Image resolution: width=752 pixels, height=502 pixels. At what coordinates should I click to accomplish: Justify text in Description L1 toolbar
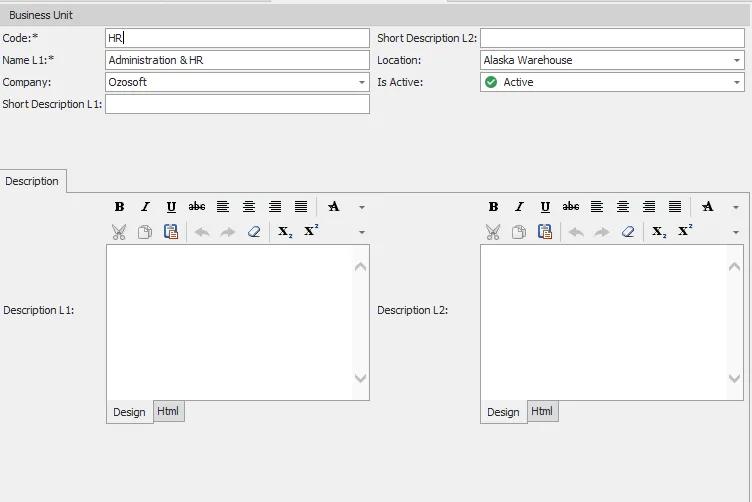point(301,207)
